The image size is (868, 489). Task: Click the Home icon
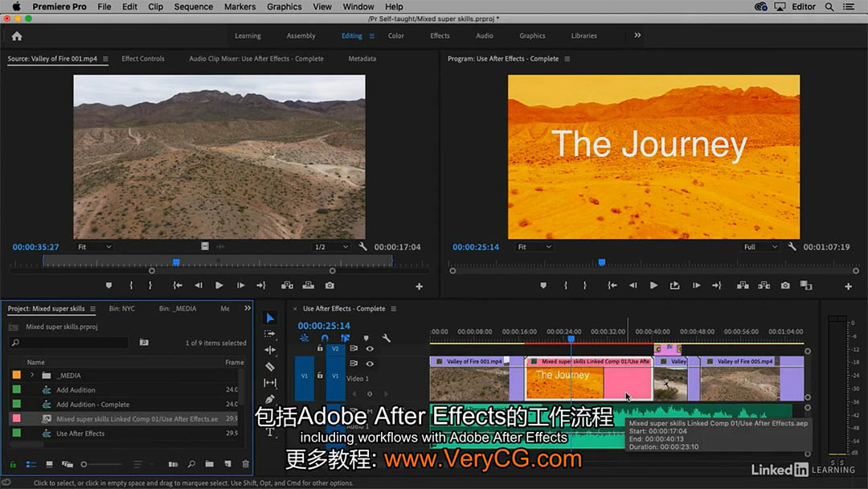click(x=17, y=36)
